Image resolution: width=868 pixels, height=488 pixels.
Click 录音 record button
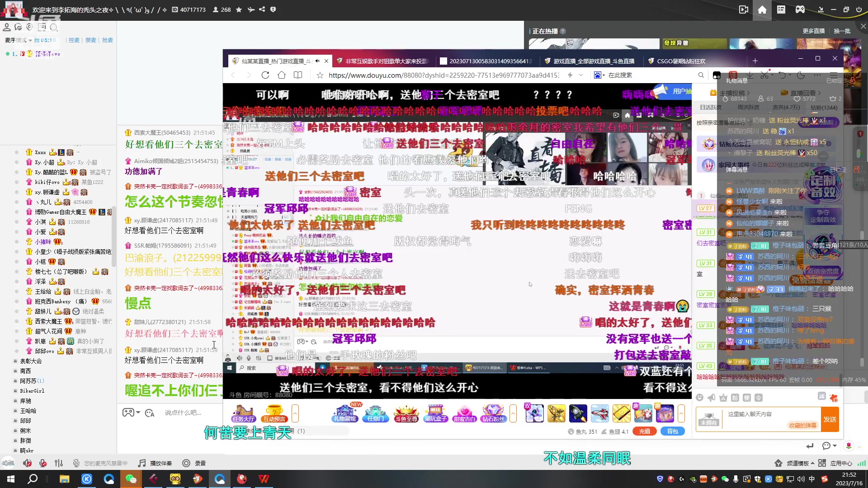point(194,463)
